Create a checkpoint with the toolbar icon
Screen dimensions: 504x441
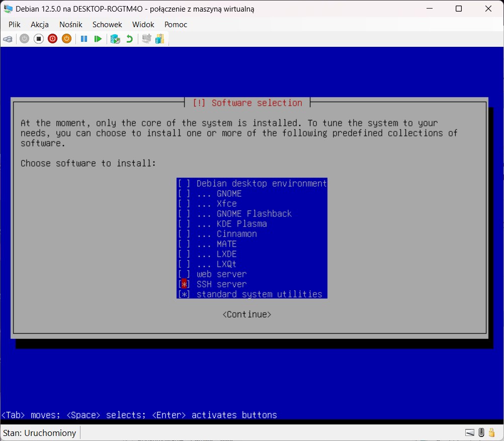(115, 39)
